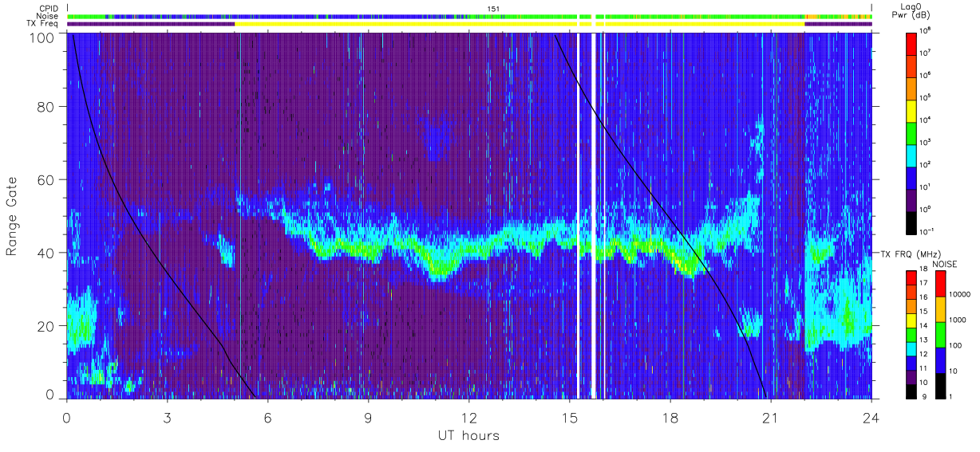Click the 10^-1 label on the power colorbar
The width and height of the screenshot is (980, 452).
[927, 231]
